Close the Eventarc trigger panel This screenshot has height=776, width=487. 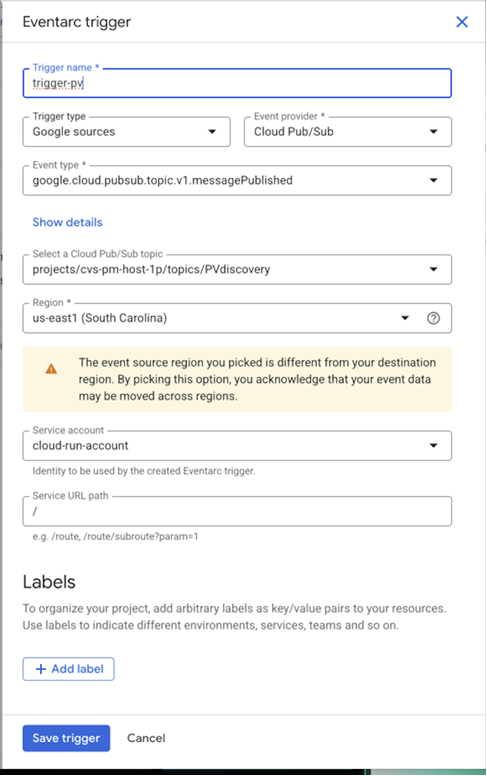tap(462, 22)
